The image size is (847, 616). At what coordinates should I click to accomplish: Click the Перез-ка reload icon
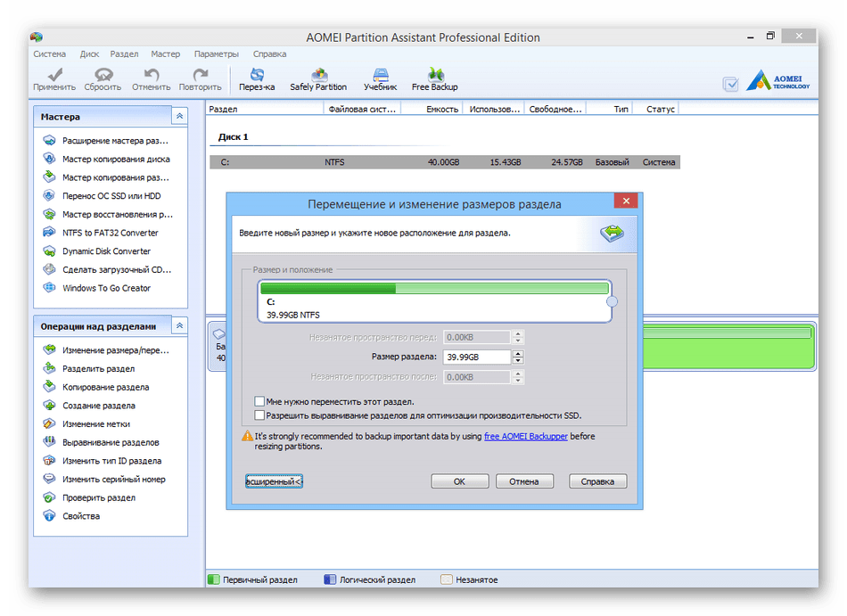pos(257,74)
